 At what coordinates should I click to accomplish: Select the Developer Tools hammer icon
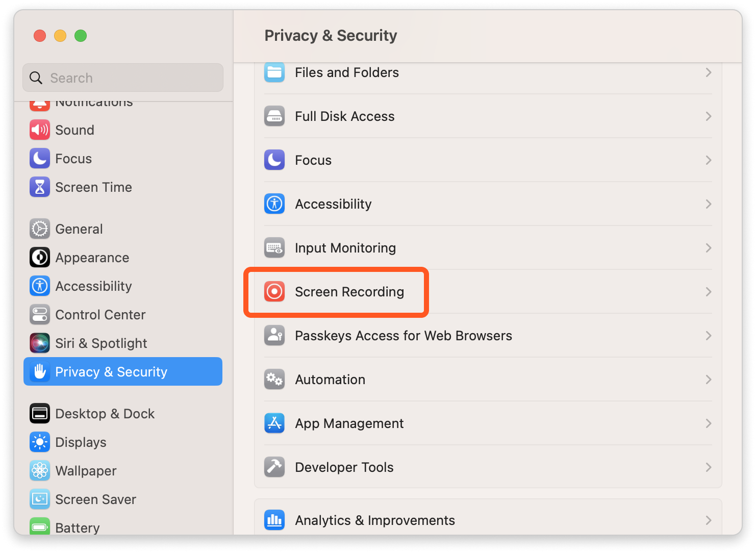(274, 467)
